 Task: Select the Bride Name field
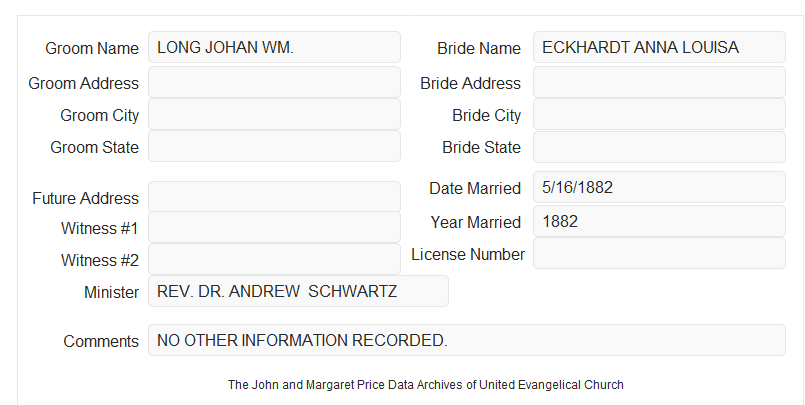659,47
